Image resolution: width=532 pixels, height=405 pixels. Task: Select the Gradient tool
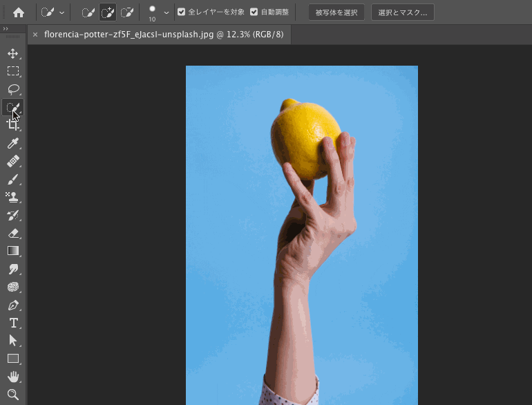13,251
